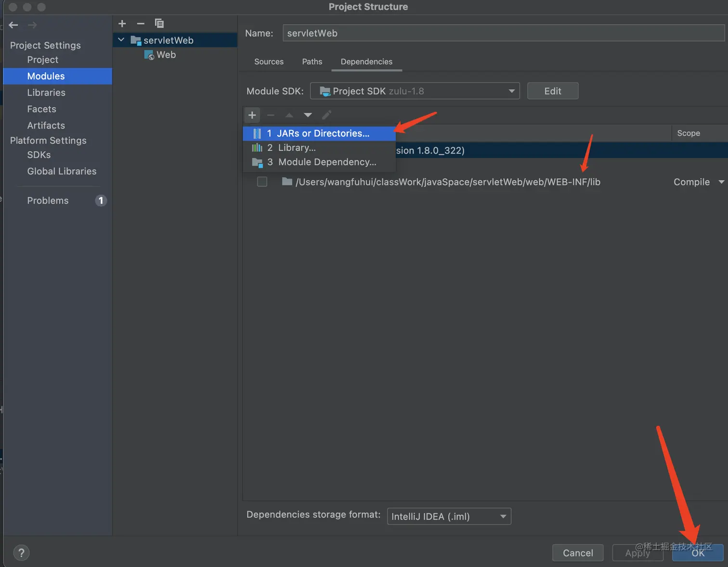Click the WEB-INF/lib folder icon
728x567 pixels.
287,182
